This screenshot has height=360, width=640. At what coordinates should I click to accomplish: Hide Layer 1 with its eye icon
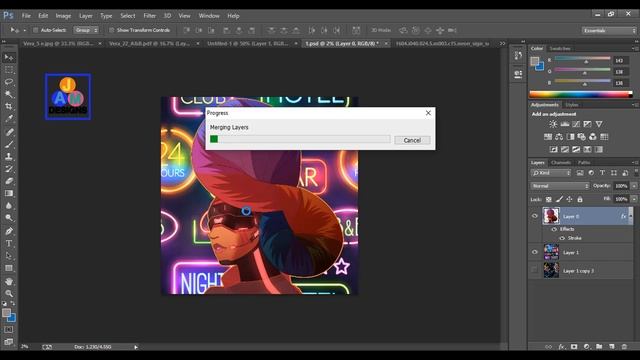click(x=535, y=252)
